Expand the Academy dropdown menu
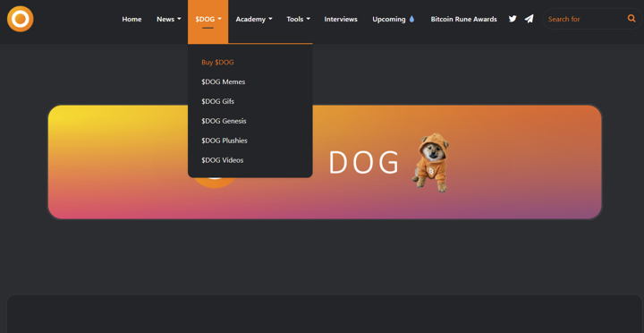644x333 pixels. click(254, 20)
